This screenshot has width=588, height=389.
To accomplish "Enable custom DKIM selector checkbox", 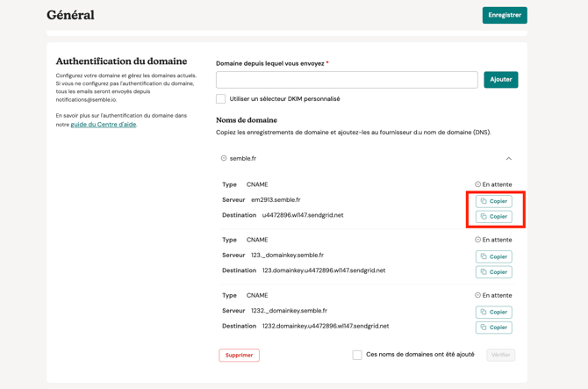I will coord(220,98).
